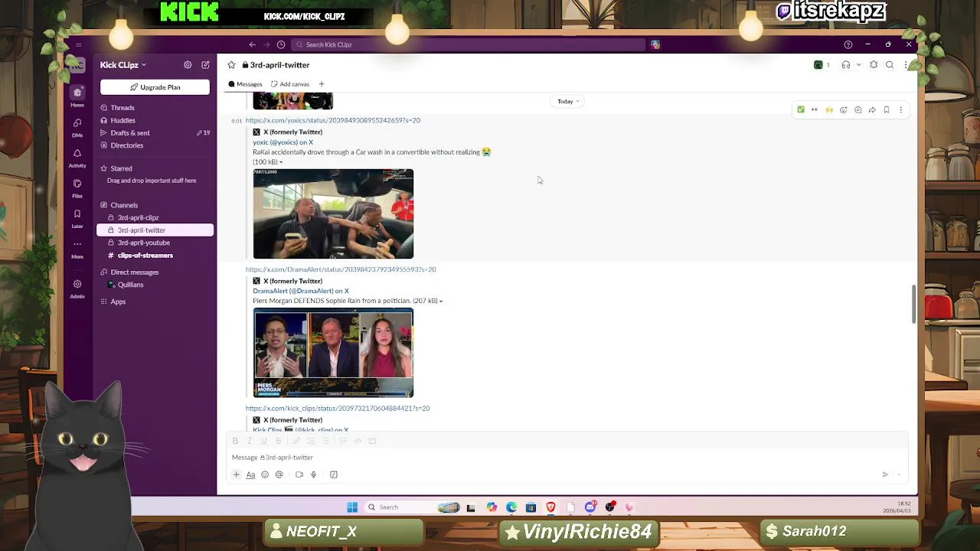Open the yoxics X status link
The width and height of the screenshot is (980, 551).
click(333, 120)
